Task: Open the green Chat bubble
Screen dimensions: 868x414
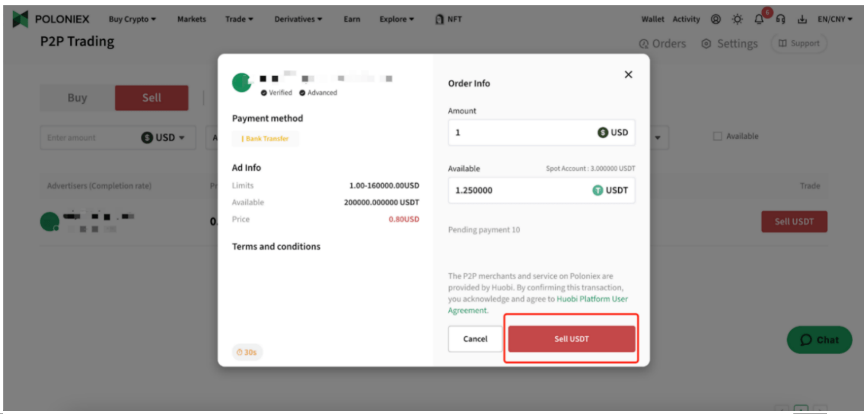Action: [x=819, y=340]
